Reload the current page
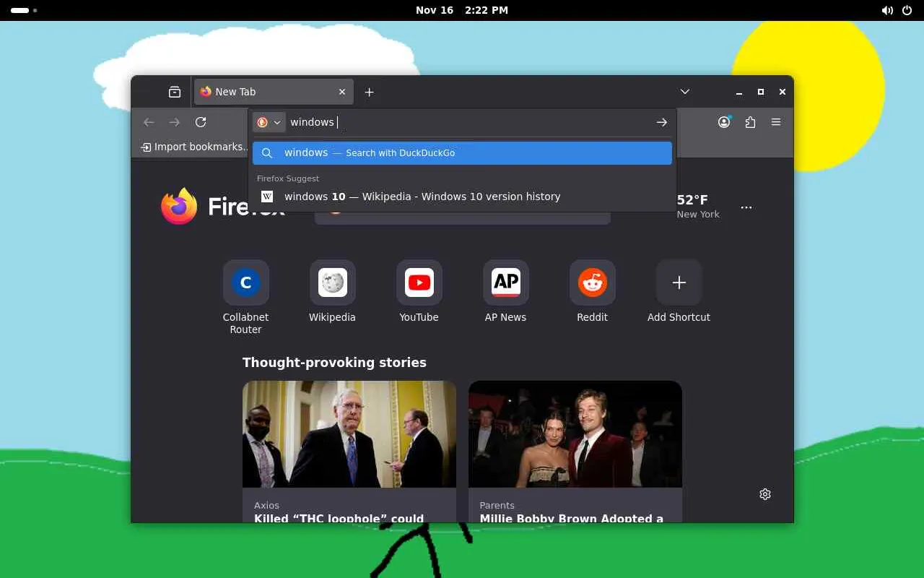Image resolution: width=924 pixels, height=578 pixels. (201, 122)
